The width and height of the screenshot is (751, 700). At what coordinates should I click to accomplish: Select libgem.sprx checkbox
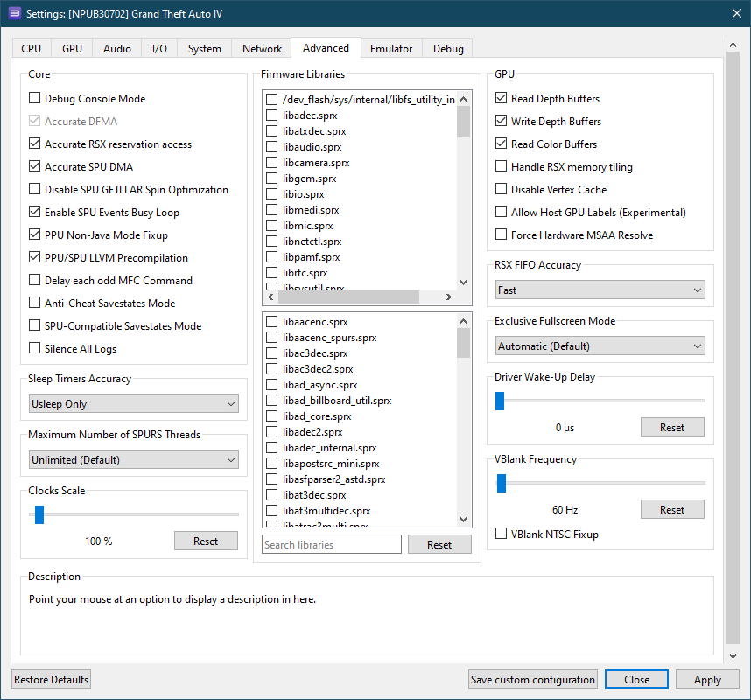click(x=271, y=178)
